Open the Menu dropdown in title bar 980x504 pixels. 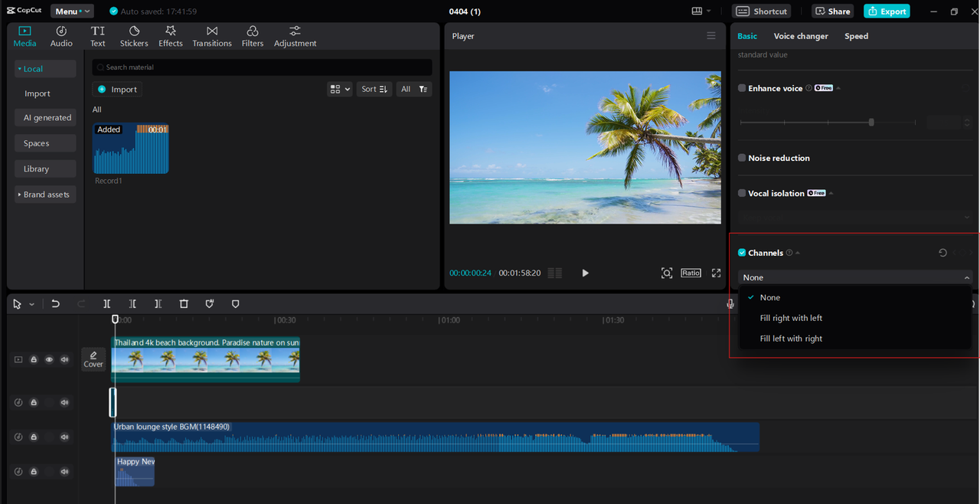coord(72,11)
